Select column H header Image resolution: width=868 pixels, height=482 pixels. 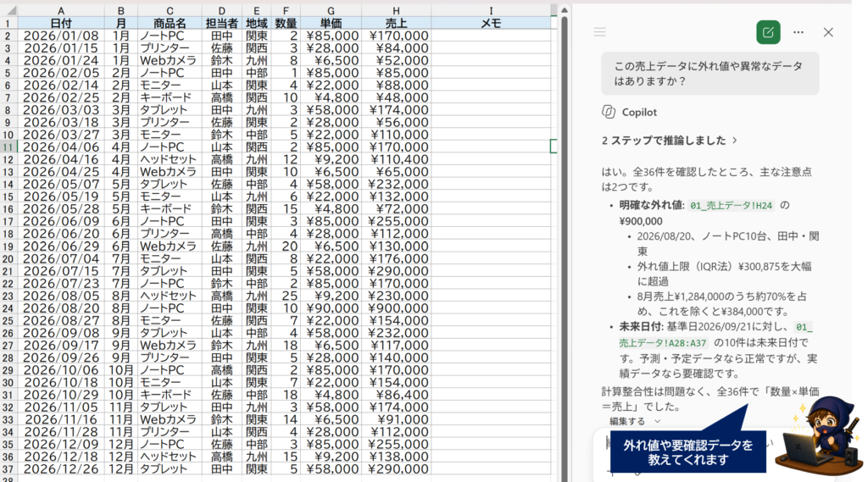pos(396,10)
